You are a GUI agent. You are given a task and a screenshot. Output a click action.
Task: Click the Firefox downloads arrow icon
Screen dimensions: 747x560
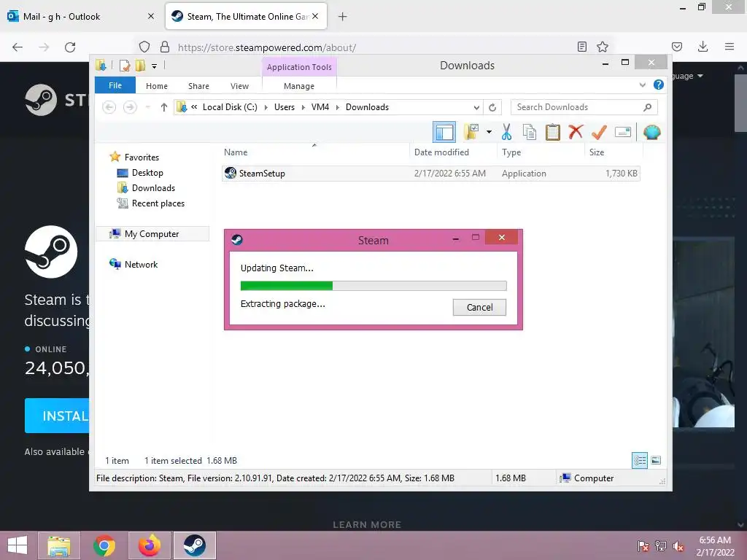pyautogui.click(x=703, y=47)
